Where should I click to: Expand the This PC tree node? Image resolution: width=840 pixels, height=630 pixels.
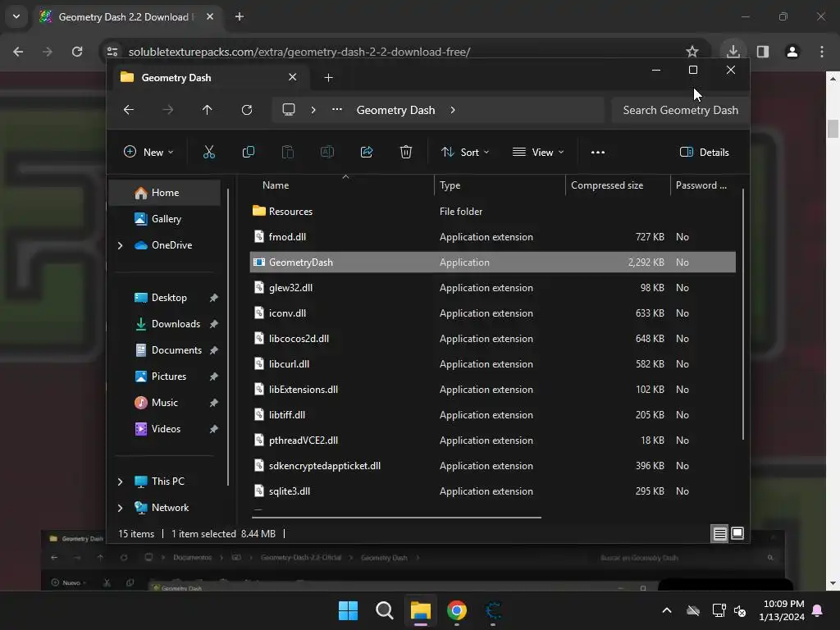click(120, 482)
